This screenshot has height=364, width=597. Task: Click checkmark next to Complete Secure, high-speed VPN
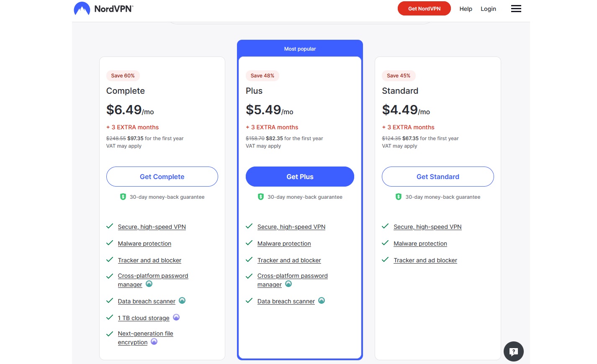pos(110,226)
